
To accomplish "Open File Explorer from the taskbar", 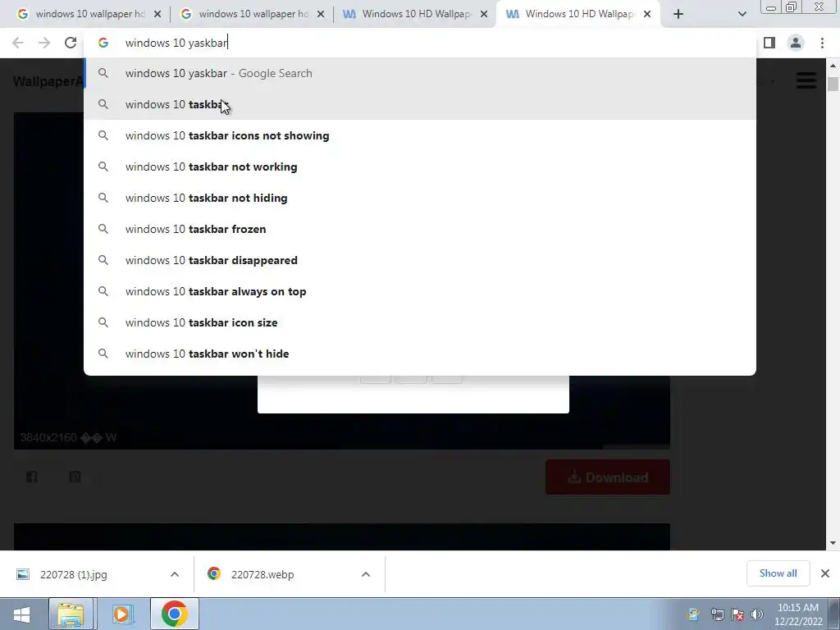I will tap(71, 614).
